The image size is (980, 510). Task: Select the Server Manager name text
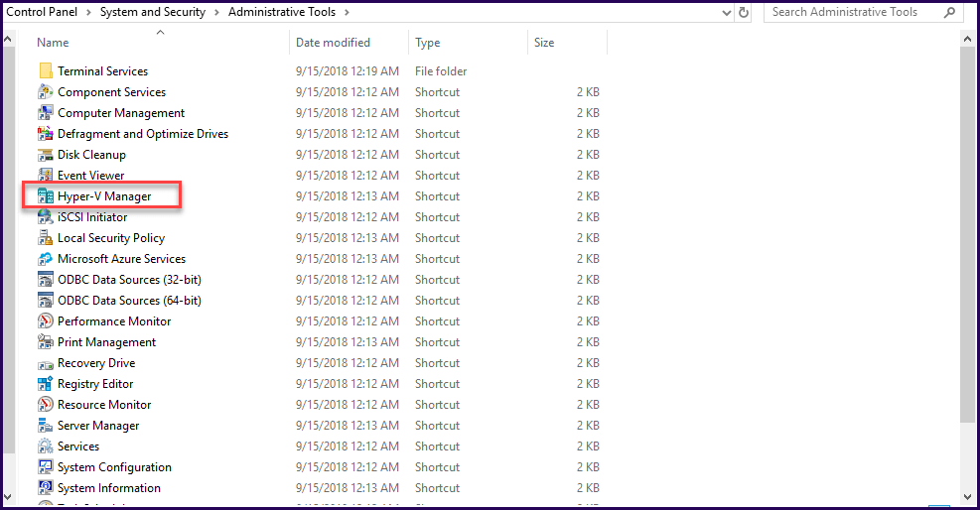pyautogui.click(x=98, y=426)
